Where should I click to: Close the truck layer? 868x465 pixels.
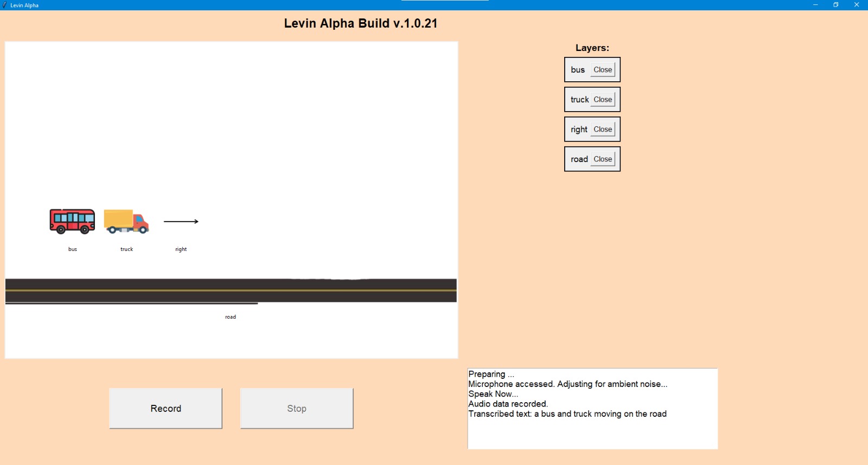pyautogui.click(x=602, y=100)
